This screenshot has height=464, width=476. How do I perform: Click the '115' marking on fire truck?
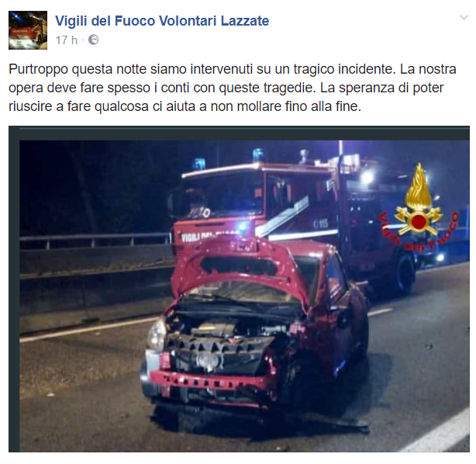click(321, 224)
